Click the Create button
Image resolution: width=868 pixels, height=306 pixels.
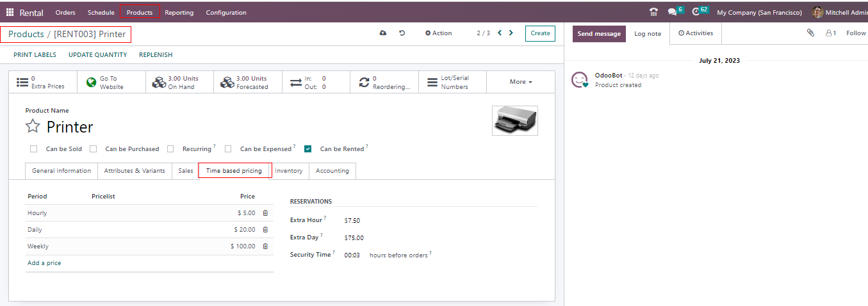(x=540, y=33)
